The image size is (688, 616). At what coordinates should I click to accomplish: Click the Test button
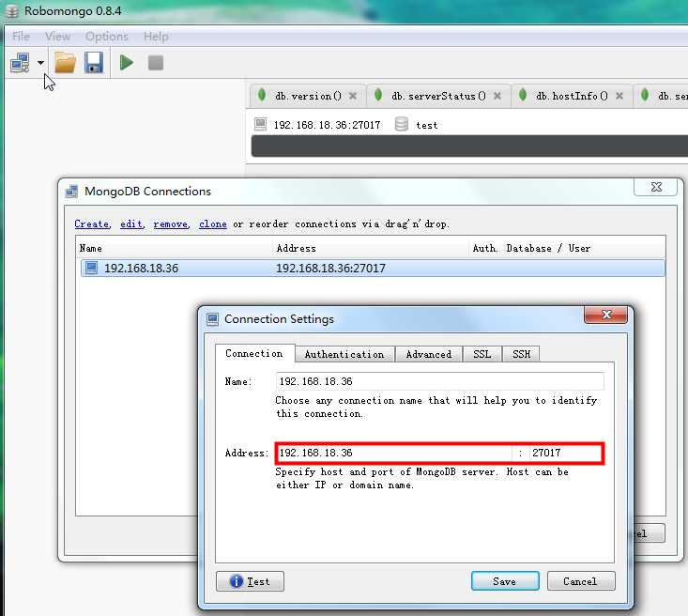pos(250,581)
